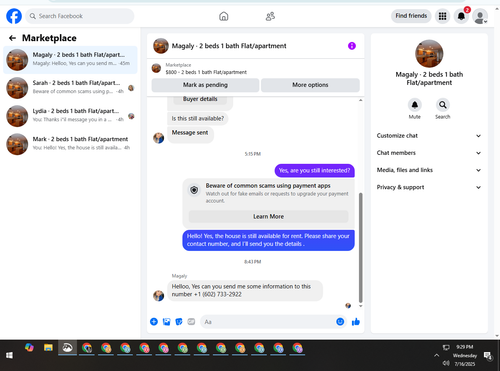Click Buyer details button
Viewport: 500px width, 371px height.
click(x=200, y=99)
